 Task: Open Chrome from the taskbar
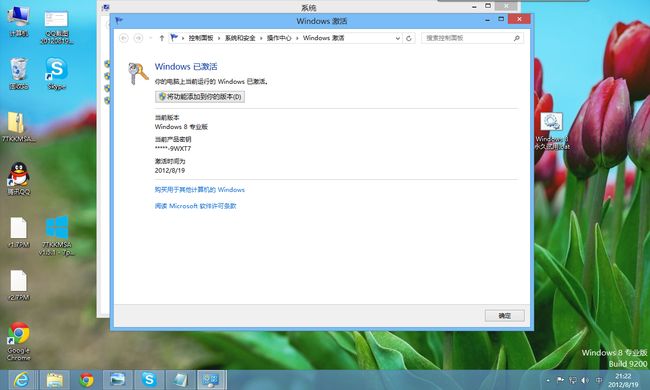click(86, 380)
